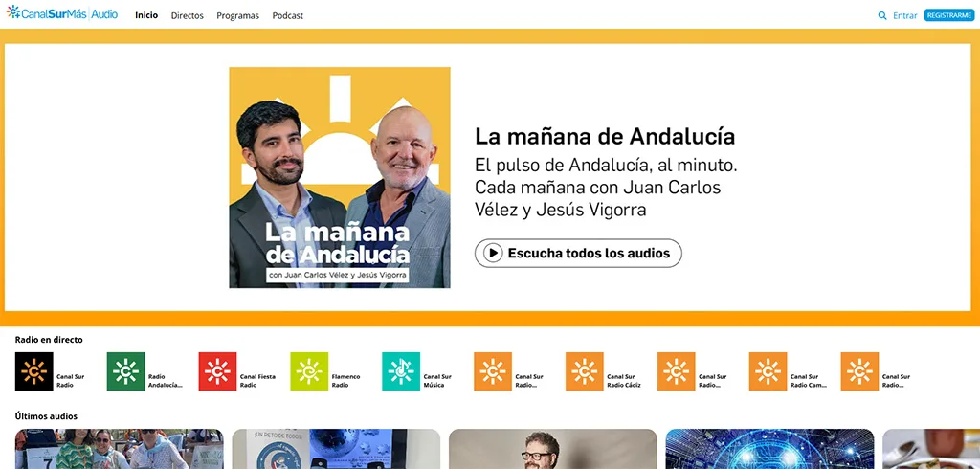Screen dimensions: 980x469
Task: Click the Entrar login link
Action: [x=905, y=15]
